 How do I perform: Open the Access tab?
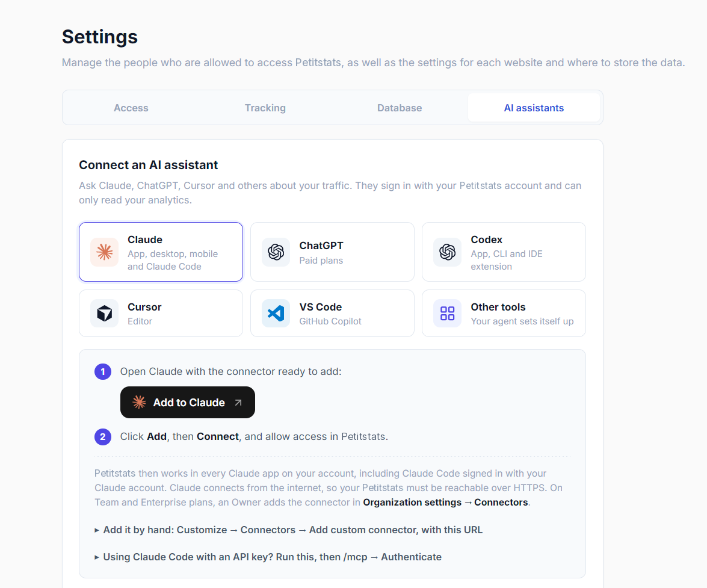(x=131, y=108)
